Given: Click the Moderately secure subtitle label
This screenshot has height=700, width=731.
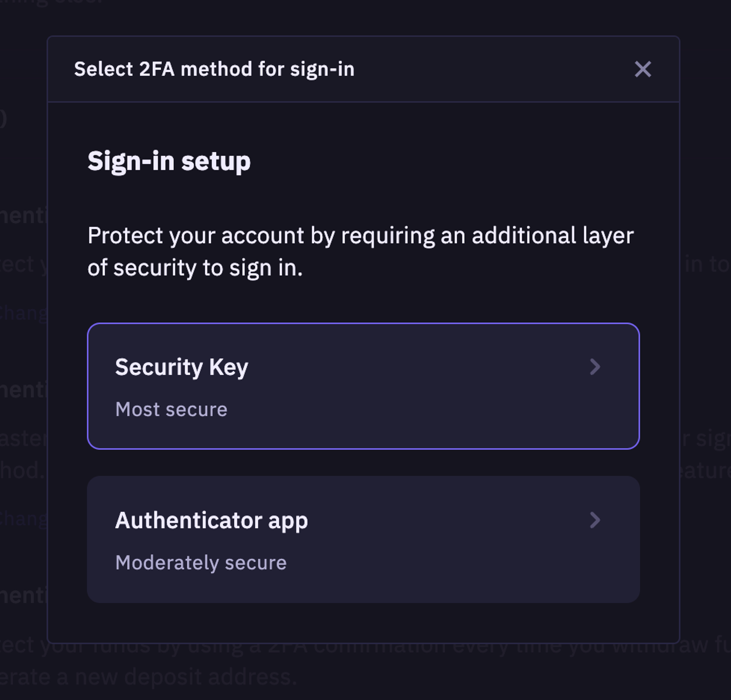Looking at the screenshot, I should pyautogui.click(x=201, y=562).
